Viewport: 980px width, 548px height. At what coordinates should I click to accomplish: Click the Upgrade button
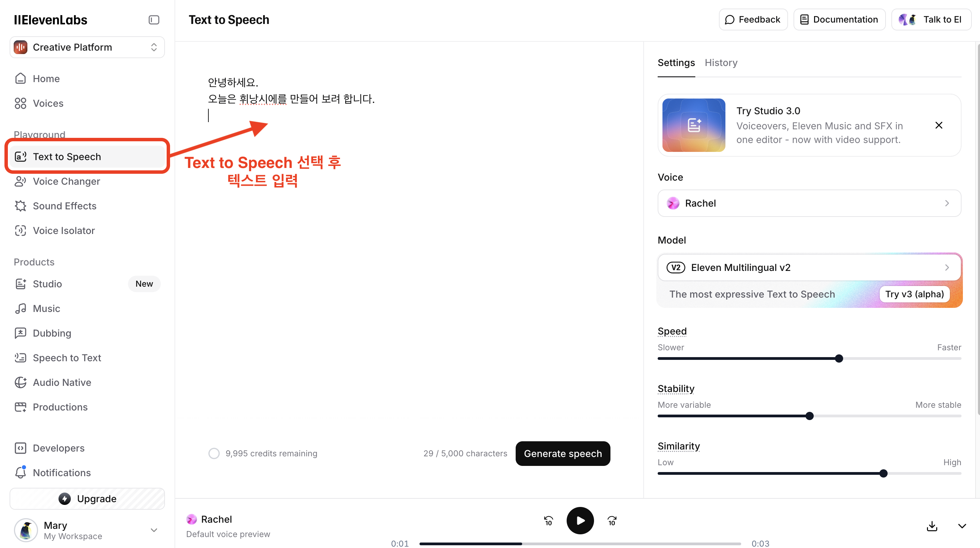(87, 498)
